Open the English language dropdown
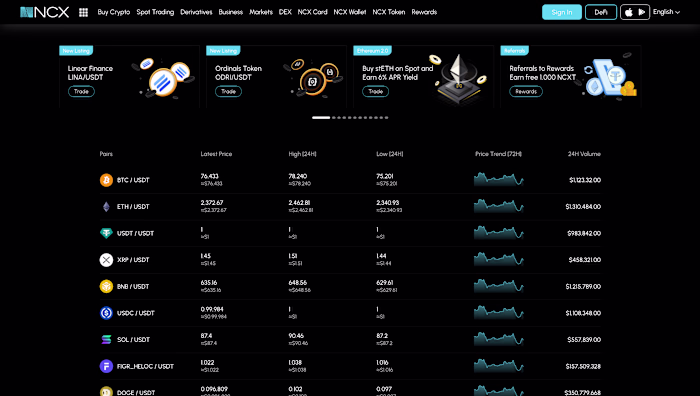This screenshot has width=700, height=396. click(666, 12)
